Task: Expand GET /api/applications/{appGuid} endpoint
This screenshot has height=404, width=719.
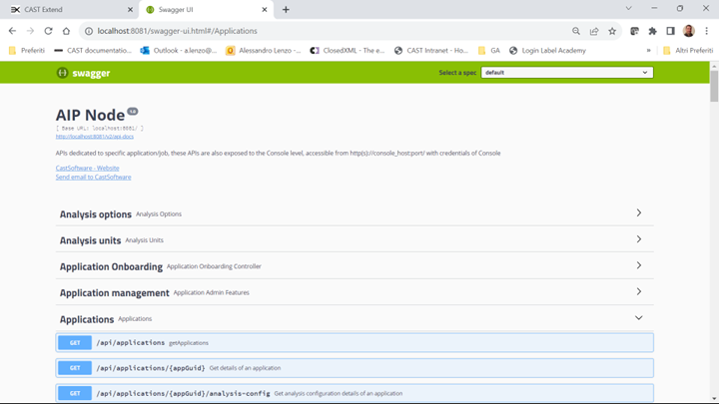Action: 354,368
